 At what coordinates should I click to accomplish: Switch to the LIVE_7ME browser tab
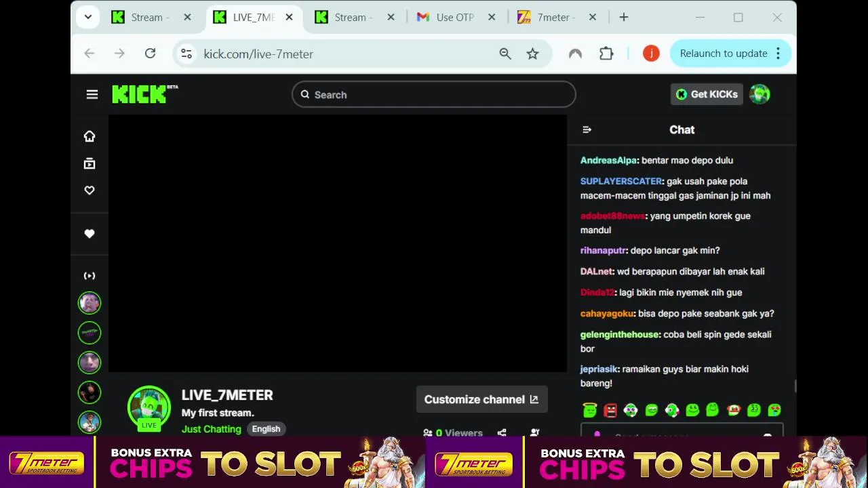254,18
